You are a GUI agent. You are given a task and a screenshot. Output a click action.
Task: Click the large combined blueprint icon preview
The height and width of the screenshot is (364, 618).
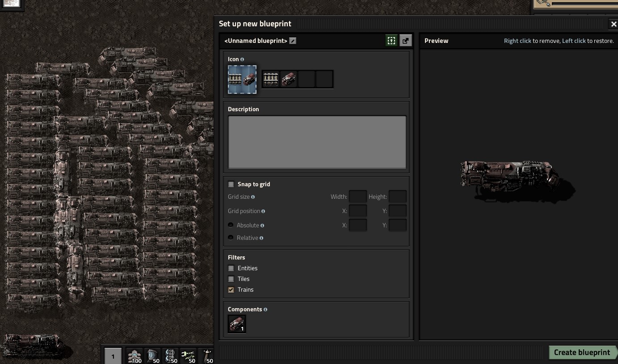click(242, 79)
